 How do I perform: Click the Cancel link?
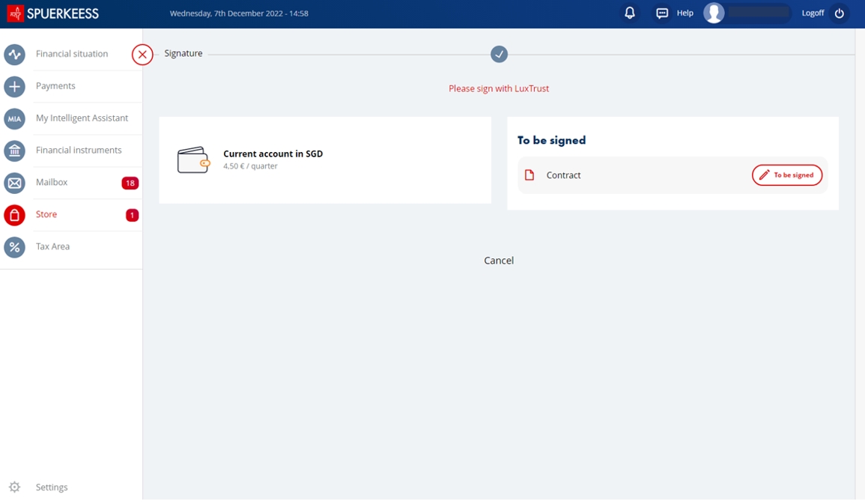coord(499,261)
